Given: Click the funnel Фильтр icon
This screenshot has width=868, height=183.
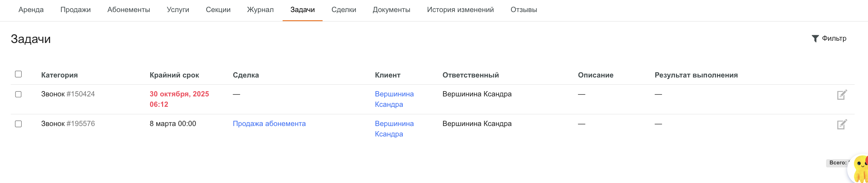Looking at the screenshot, I should (815, 38).
